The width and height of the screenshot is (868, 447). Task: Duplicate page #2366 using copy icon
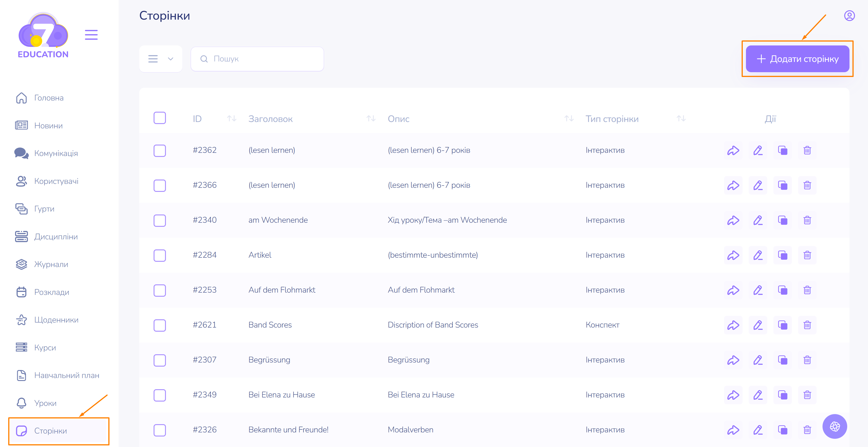pyautogui.click(x=783, y=185)
